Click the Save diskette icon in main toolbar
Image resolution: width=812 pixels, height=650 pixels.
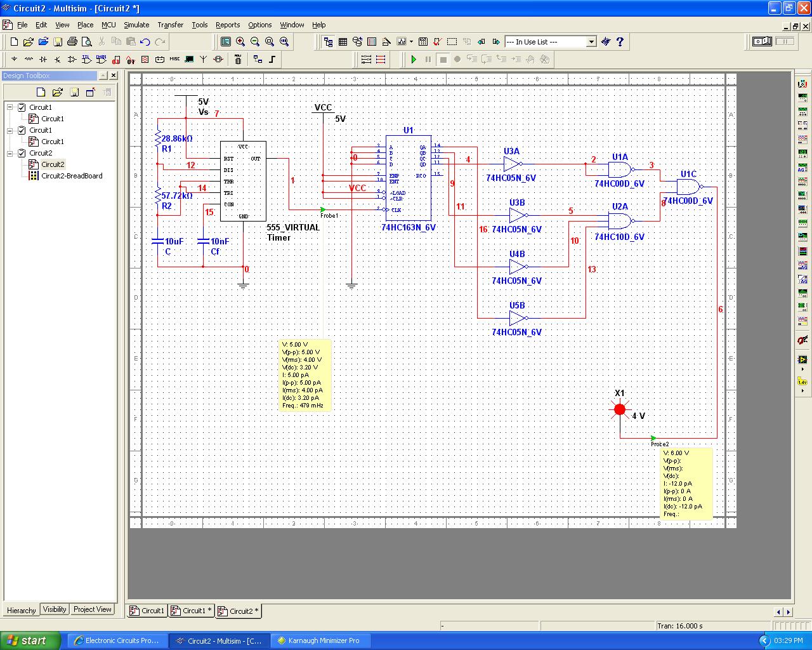pos(58,42)
